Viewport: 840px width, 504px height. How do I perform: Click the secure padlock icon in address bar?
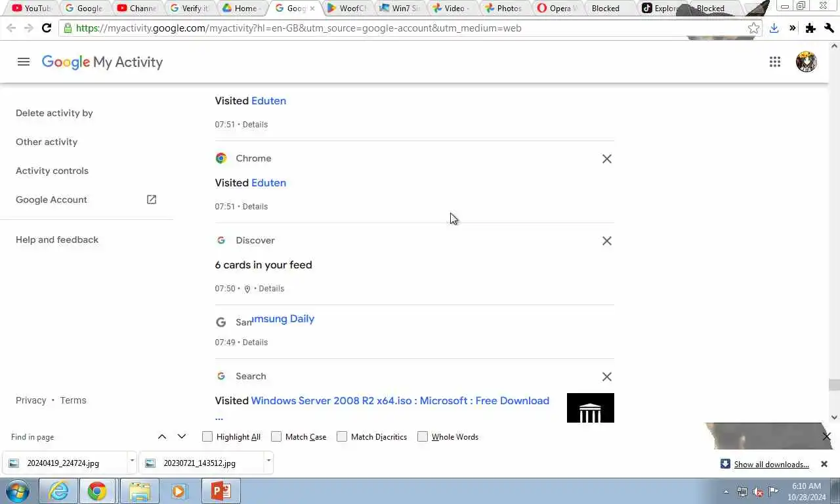[68, 28]
